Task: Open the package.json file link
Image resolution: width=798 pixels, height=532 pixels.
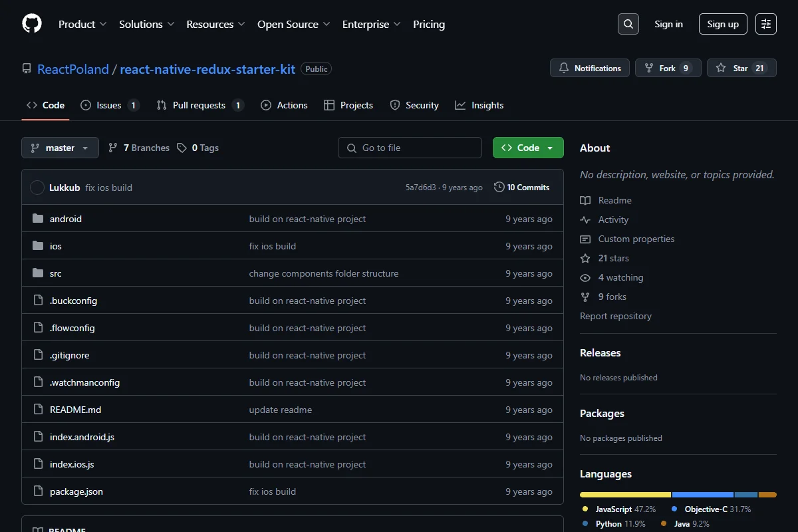Action: (x=76, y=491)
